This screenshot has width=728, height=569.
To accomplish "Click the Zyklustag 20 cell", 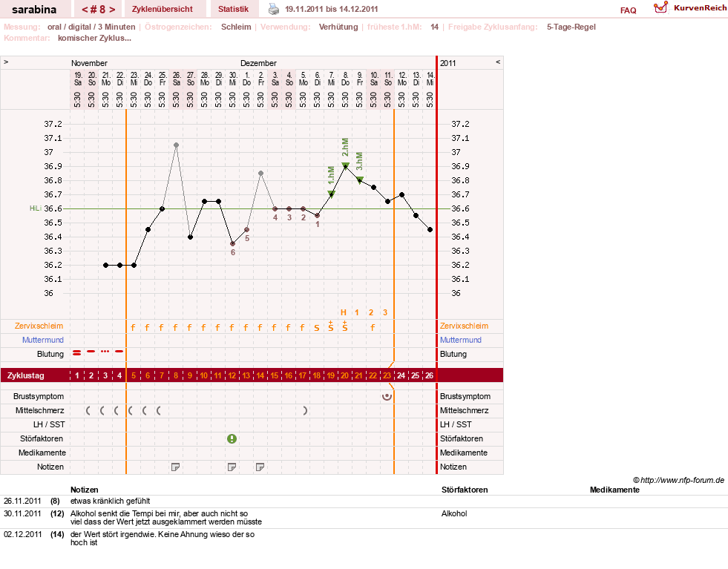I will coord(344,375).
